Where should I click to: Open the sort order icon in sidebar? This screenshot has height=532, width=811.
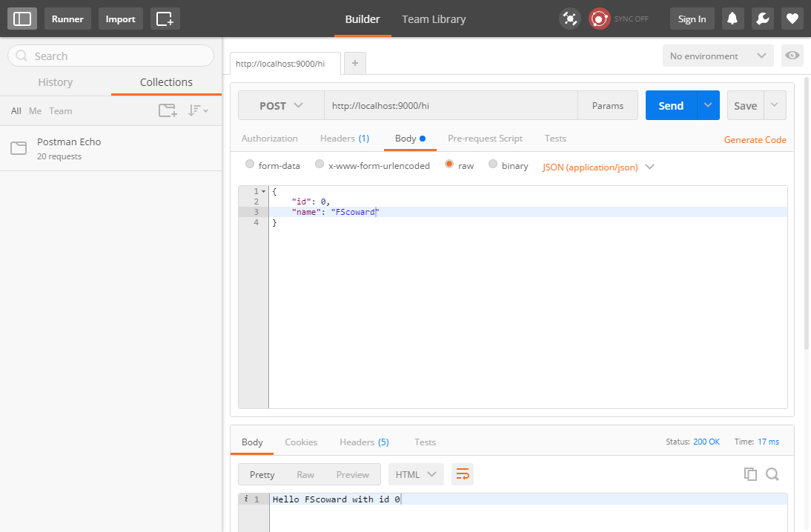click(x=194, y=110)
